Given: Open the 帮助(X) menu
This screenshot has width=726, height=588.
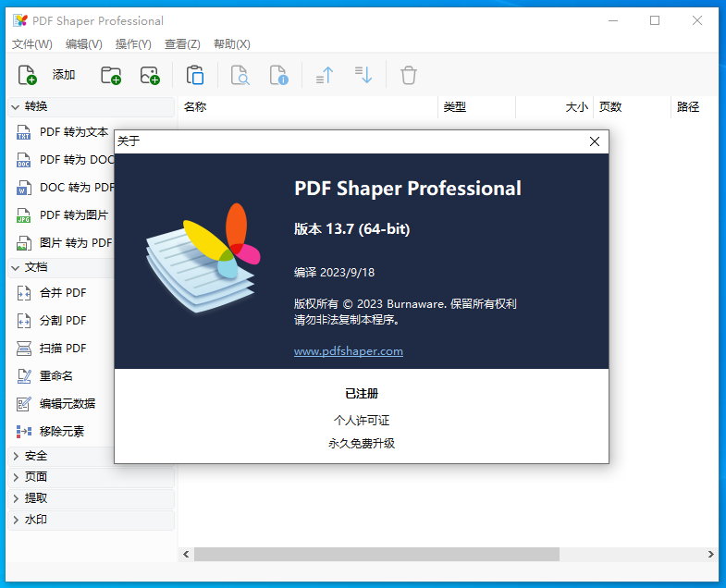Looking at the screenshot, I should pos(231,44).
